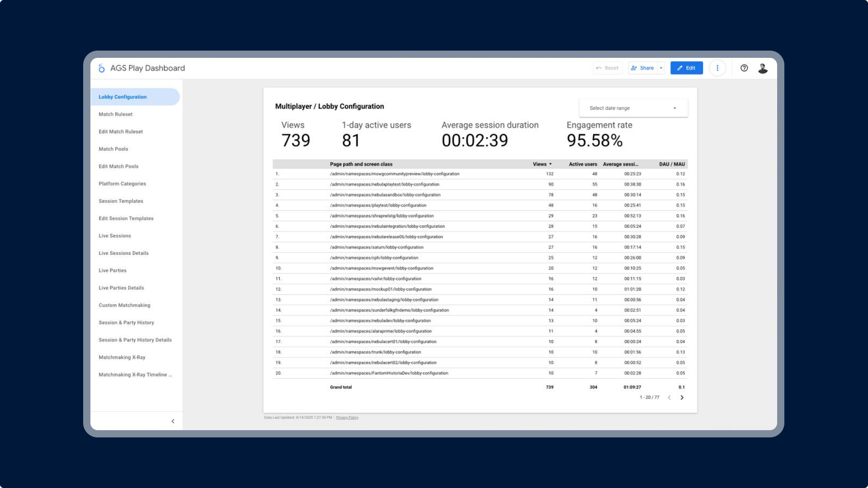This screenshot has height=488, width=868.
Task: Open the user account avatar
Action: pos(763,68)
